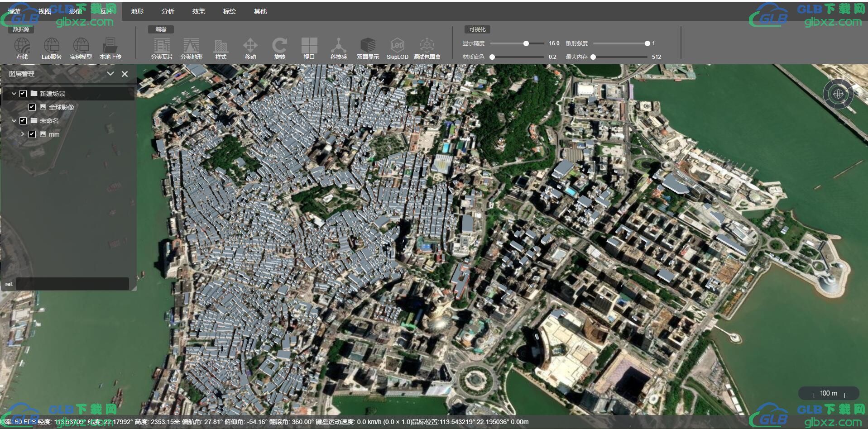Uncheck the 全球影像 layer checkbox
868x429 pixels.
[32, 107]
